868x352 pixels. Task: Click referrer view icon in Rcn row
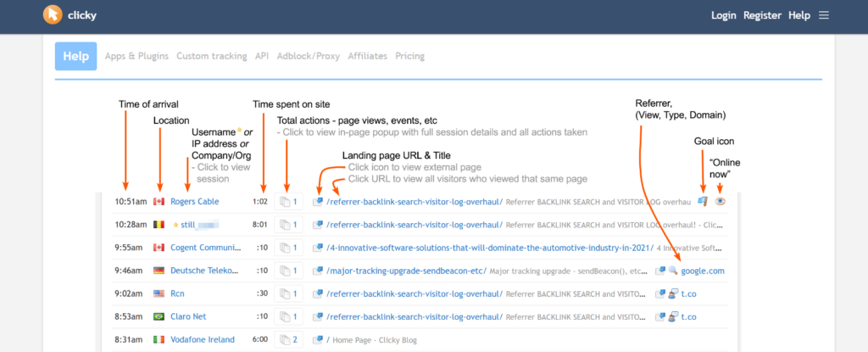click(x=660, y=293)
